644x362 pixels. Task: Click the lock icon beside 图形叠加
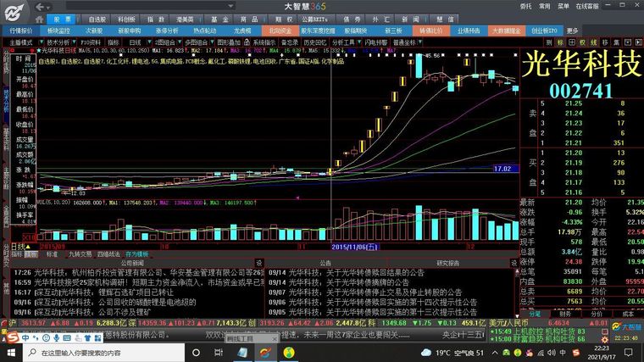(x=247, y=42)
